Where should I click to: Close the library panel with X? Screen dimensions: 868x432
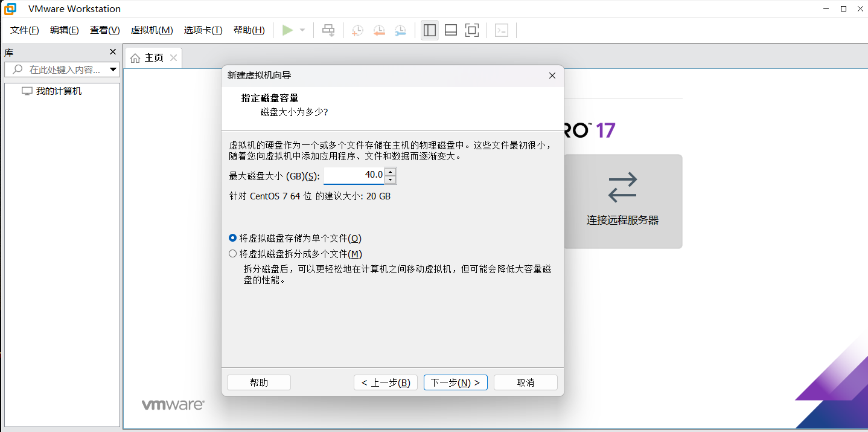pyautogui.click(x=112, y=52)
